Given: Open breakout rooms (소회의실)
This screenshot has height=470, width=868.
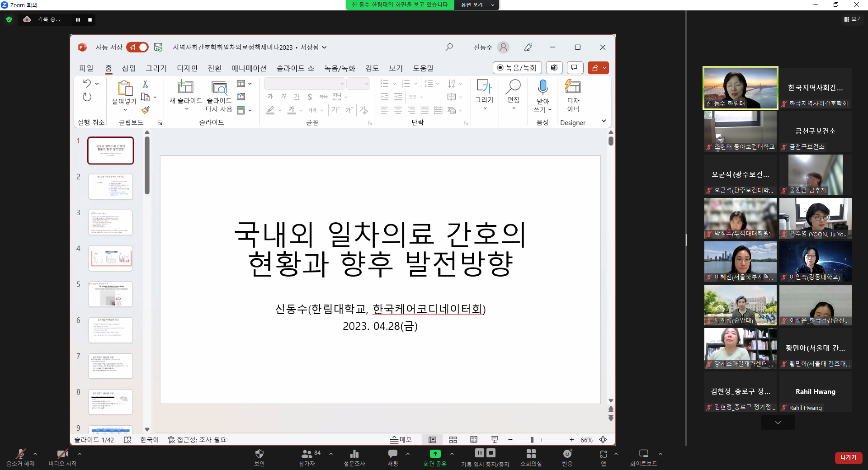Looking at the screenshot, I should (531, 454).
